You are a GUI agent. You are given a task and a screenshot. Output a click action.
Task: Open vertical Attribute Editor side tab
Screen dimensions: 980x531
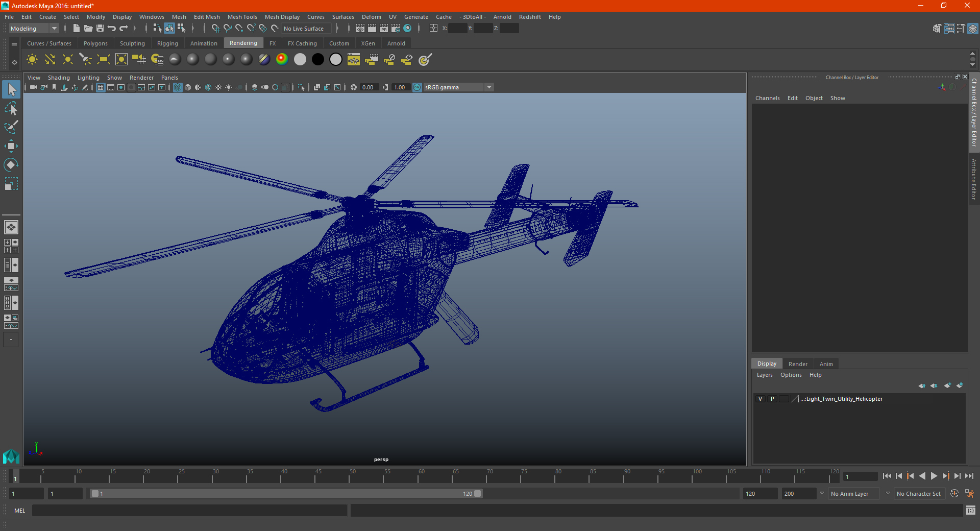[x=974, y=179]
